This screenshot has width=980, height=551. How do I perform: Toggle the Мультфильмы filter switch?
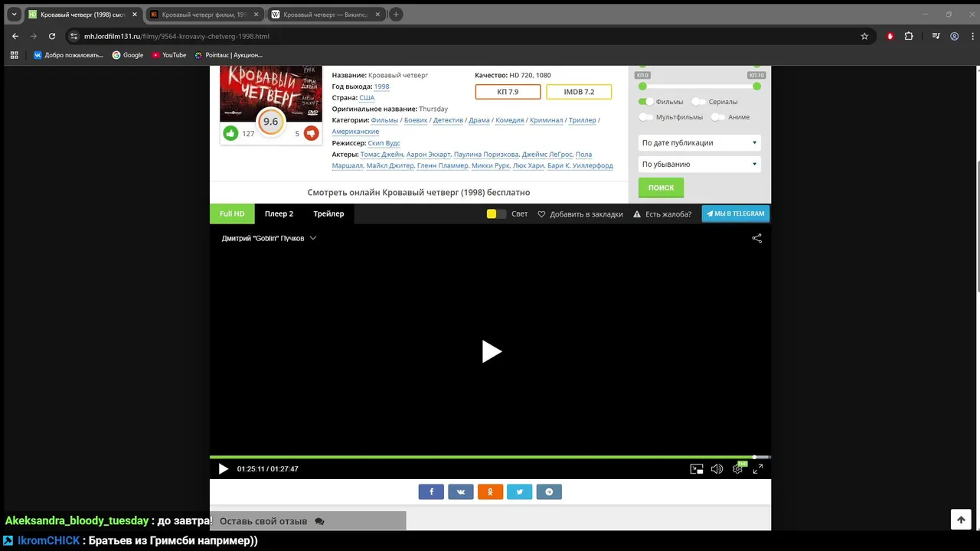646,117
